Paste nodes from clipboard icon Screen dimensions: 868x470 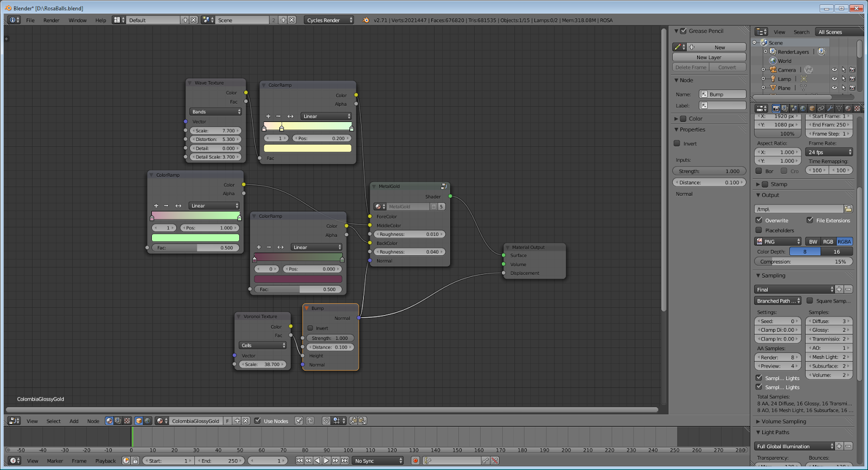click(362, 421)
